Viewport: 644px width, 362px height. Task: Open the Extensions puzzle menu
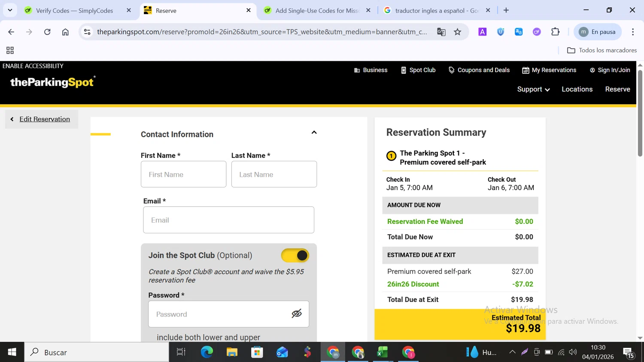(555, 32)
